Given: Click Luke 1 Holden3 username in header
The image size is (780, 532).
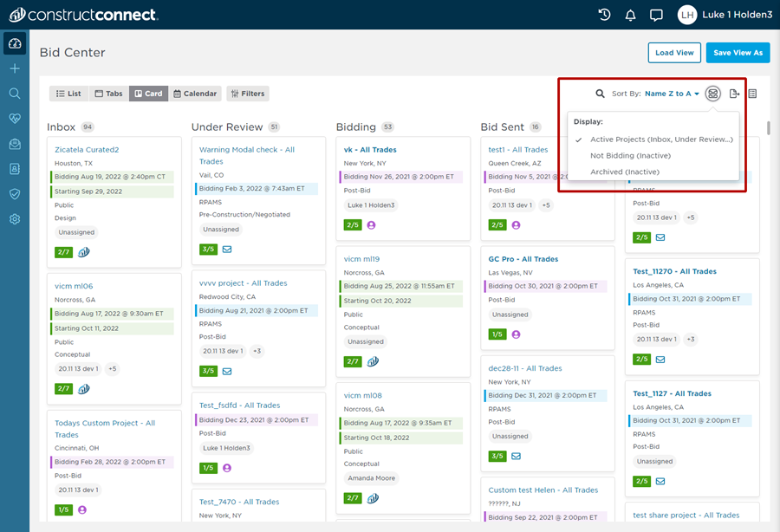Looking at the screenshot, I should click(738, 15).
